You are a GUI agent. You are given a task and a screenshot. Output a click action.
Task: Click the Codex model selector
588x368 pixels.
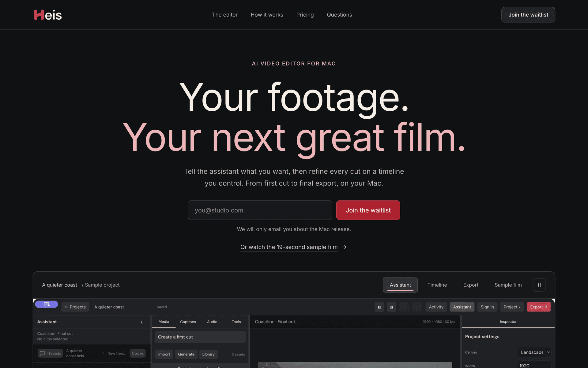coord(138,353)
